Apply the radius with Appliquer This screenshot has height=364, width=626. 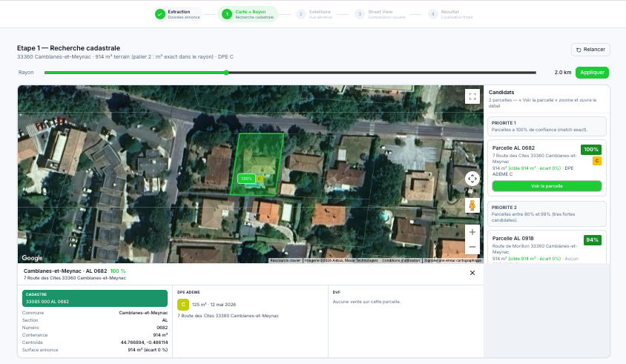click(592, 72)
